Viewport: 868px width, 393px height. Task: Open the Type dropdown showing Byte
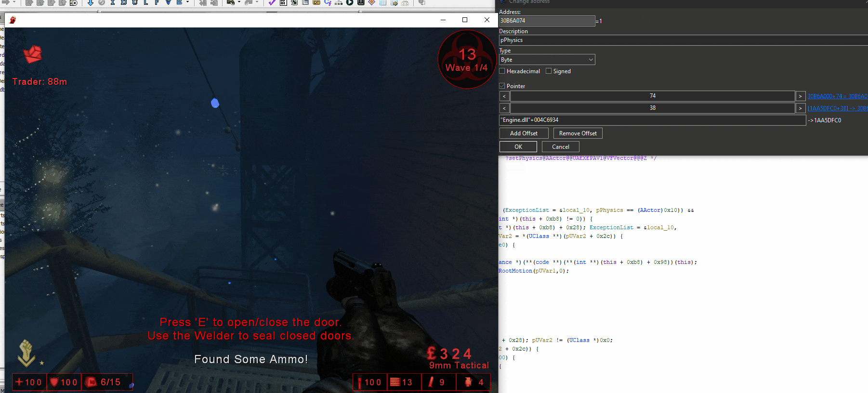[x=547, y=60]
